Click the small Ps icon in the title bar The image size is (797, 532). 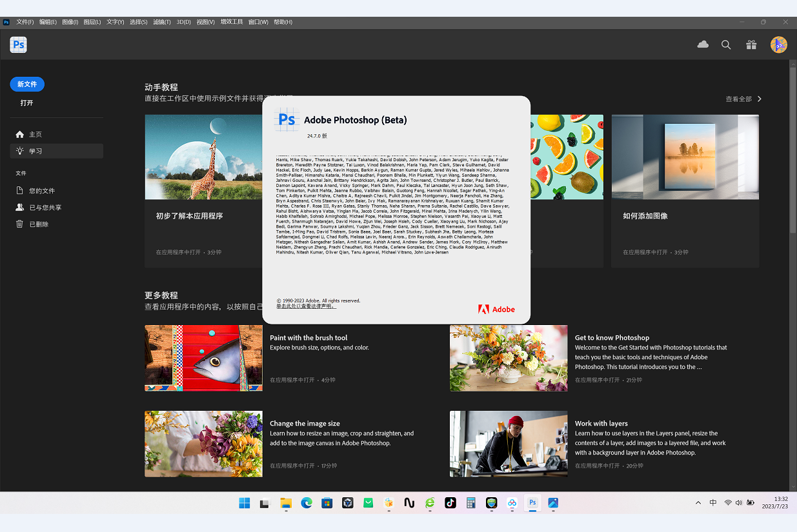tap(6, 22)
